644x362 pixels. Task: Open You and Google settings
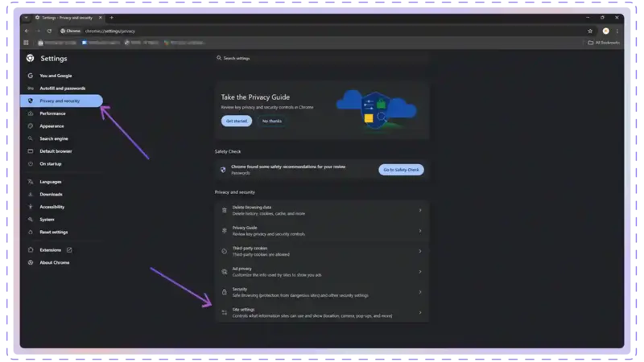pos(56,76)
